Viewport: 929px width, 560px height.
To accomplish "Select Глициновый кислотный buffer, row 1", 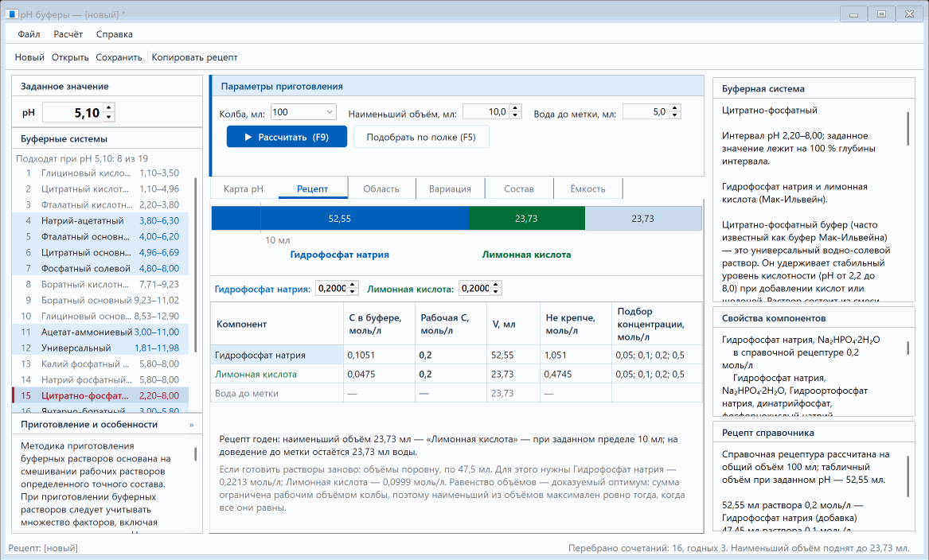I will click(x=101, y=173).
